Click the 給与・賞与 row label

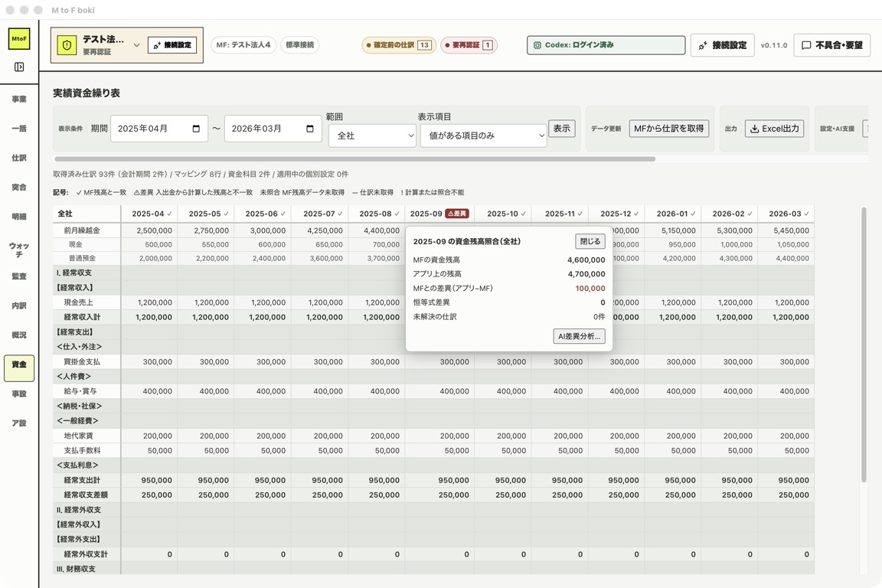(80, 391)
